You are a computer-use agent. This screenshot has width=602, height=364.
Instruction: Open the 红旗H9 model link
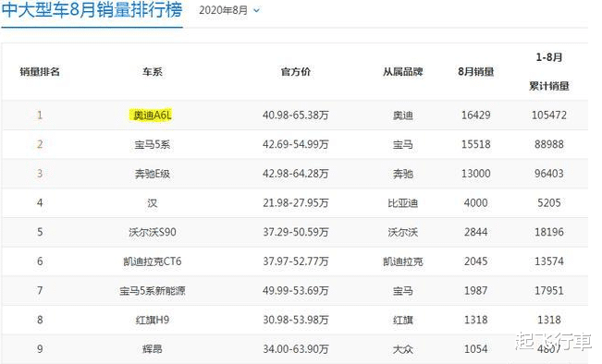coord(153,320)
